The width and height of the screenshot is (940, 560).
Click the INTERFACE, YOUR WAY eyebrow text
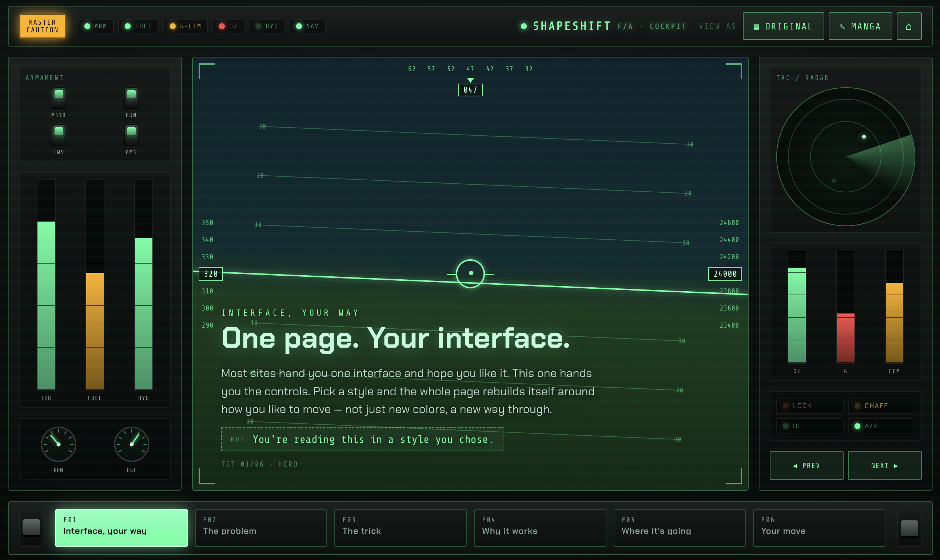pyautogui.click(x=290, y=313)
